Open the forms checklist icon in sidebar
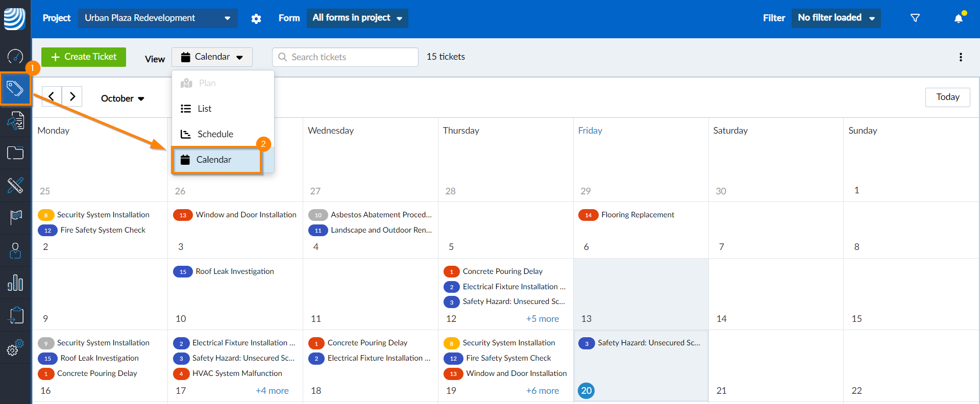 pos(15,121)
